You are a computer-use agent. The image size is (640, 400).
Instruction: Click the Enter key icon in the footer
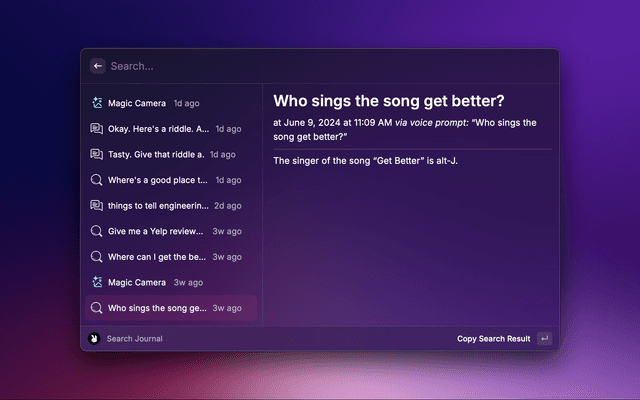click(x=544, y=339)
